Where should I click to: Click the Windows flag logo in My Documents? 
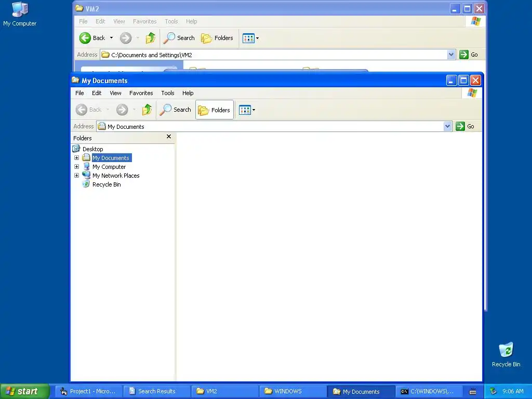pos(472,93)
